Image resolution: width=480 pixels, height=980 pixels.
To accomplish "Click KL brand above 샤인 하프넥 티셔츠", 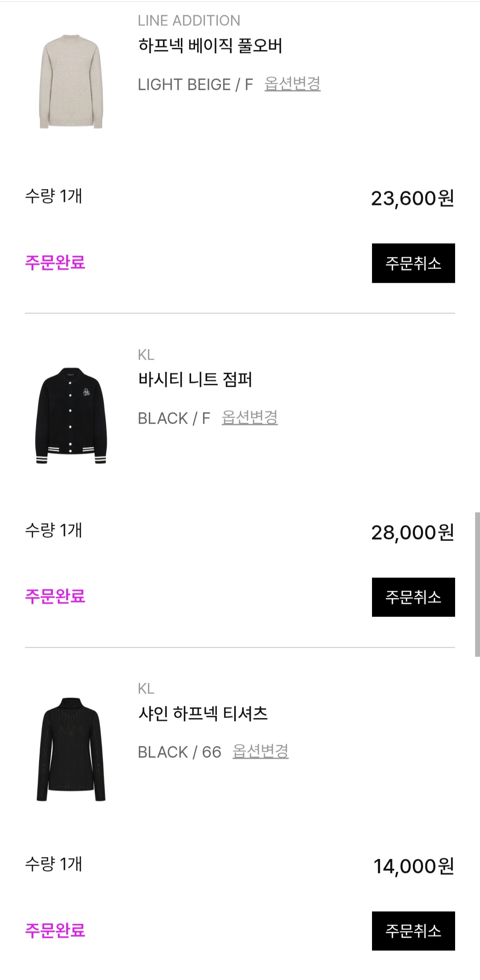I will pyautogui.click(x=146, y=688).
